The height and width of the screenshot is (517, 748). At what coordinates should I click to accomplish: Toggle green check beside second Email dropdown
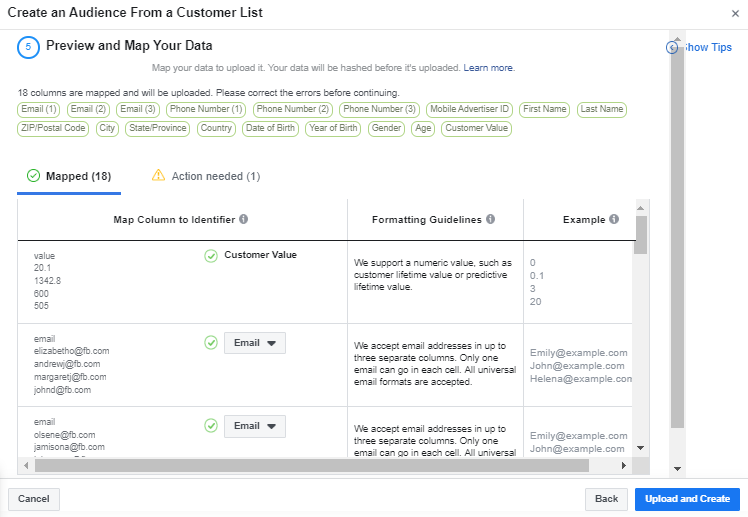211,426
